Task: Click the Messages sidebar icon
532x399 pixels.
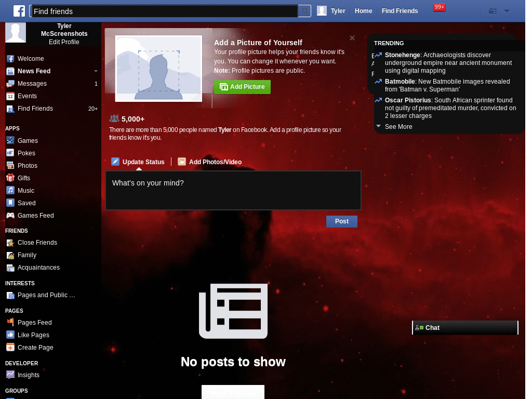Action: point(10,84)
